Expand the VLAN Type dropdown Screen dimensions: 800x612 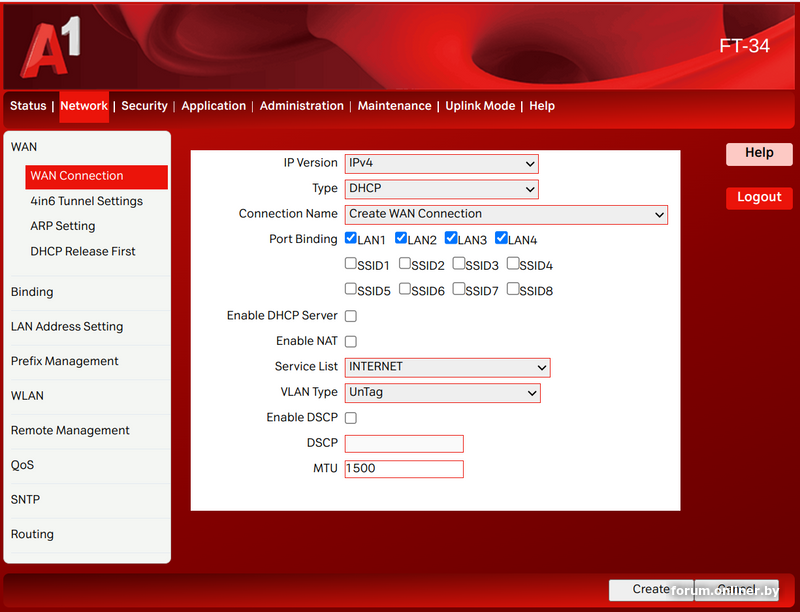(442, 393)
